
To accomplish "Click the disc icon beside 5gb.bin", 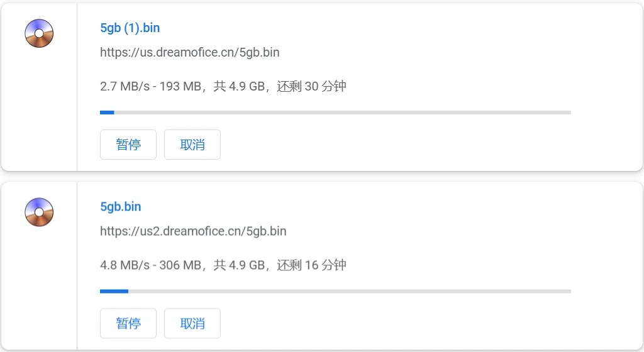I will tap(39, 212).
